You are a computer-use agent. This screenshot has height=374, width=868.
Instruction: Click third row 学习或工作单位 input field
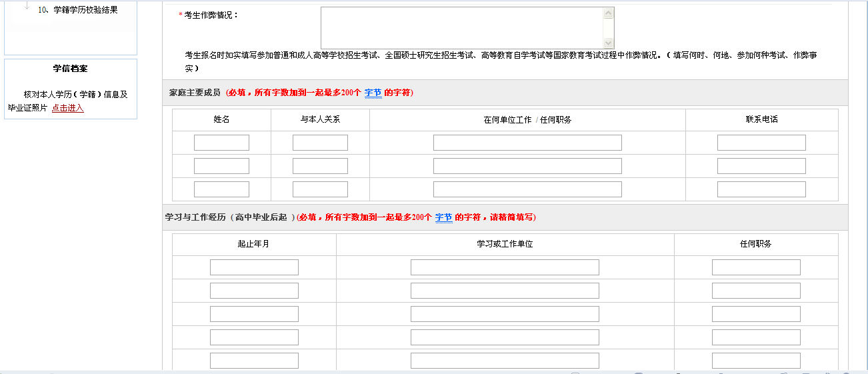[x=505, y=314]
